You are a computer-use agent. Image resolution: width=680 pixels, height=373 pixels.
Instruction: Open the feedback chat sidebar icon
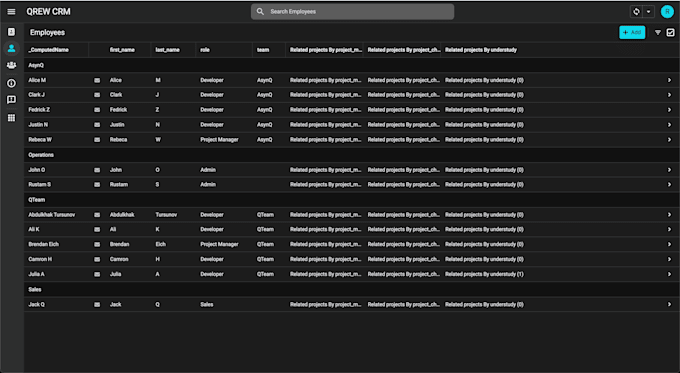(x=11, y=100)
